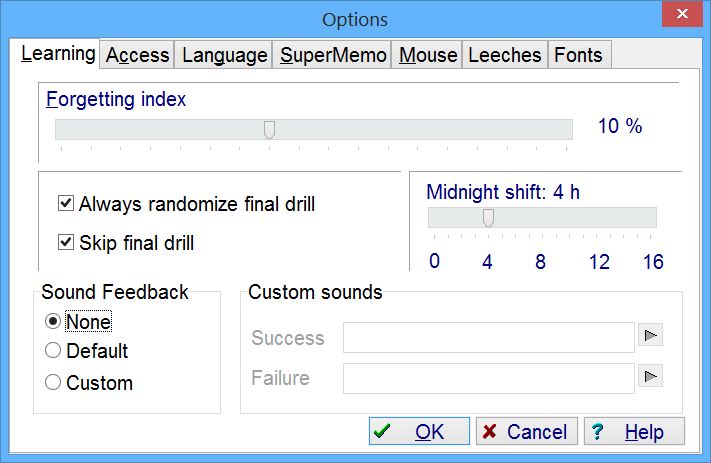Close the Options dialog window
This screenshot has width=711, height=463.
click(681, 15)
